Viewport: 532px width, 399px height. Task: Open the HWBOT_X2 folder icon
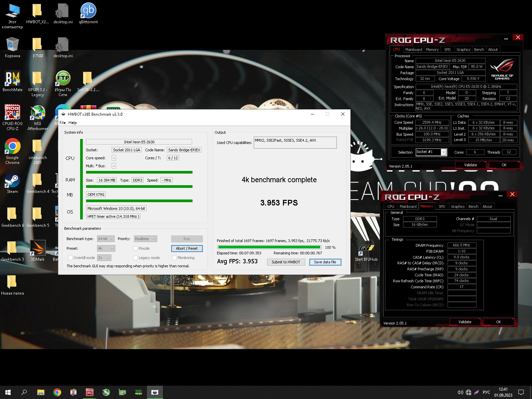pyautogui.click(x=38, y=14)
